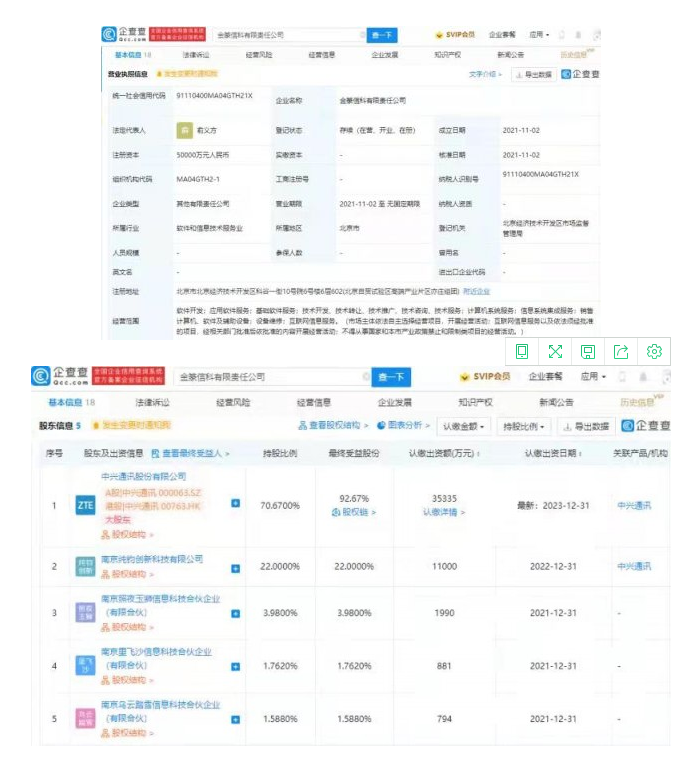The height and width of the screenshot is (760, 686).
Task: Click the 70.6700% holding ratio cell
Action: tap(280, 506)
